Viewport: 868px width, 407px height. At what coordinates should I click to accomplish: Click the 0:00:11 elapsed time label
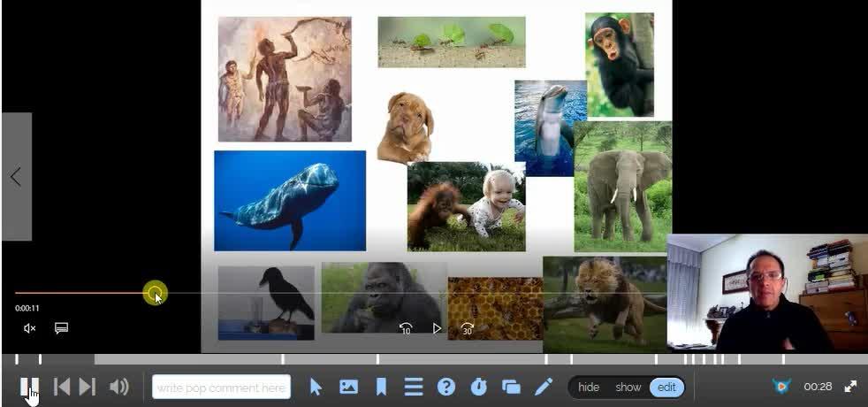click(x=27, y=309)
